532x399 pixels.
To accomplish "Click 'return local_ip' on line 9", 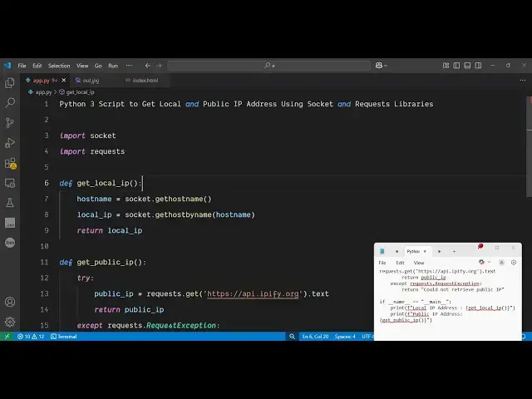I will pos(110,231).
